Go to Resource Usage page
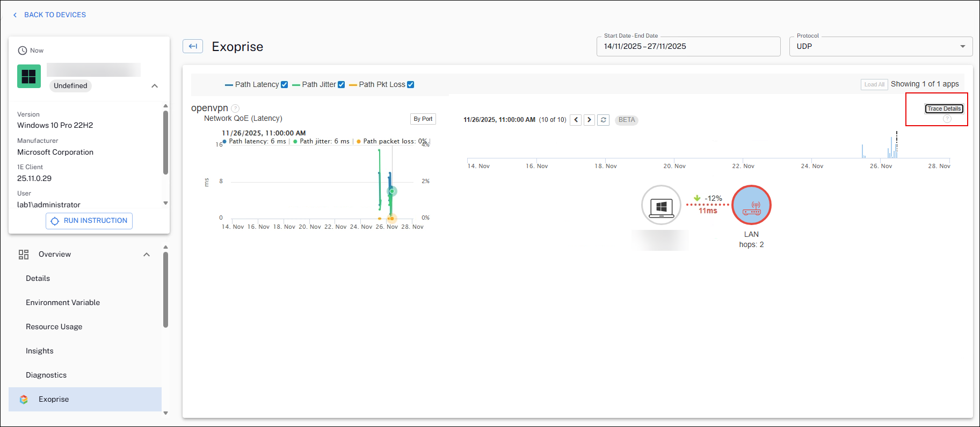Image resolution: width=980 pixels, height=427 pixels. (x=54, y=327)
